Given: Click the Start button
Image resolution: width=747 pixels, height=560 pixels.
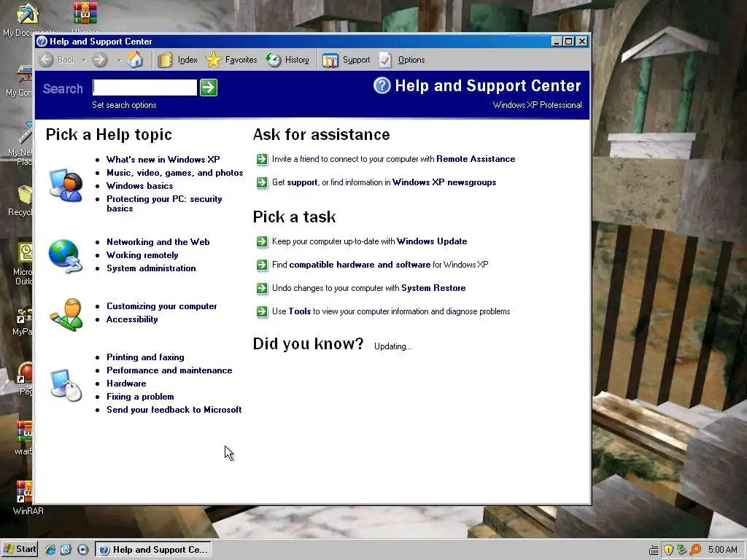Looking at the screenshot, I should click(x=19, y=549).
